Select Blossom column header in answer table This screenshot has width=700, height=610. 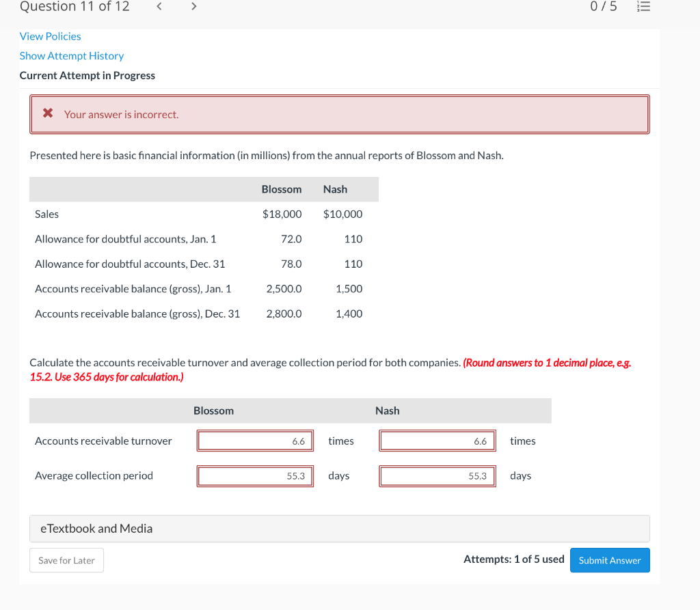click(213, 411)
